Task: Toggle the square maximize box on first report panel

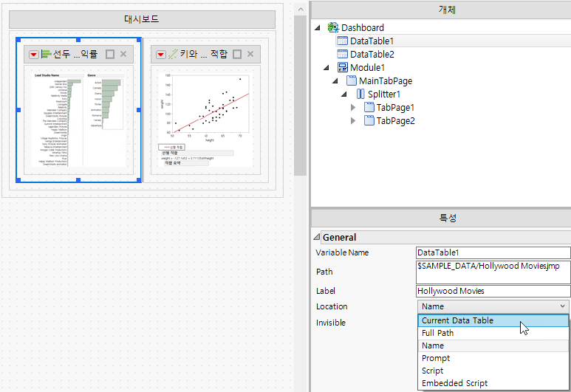Action: (x=110, y=54)
